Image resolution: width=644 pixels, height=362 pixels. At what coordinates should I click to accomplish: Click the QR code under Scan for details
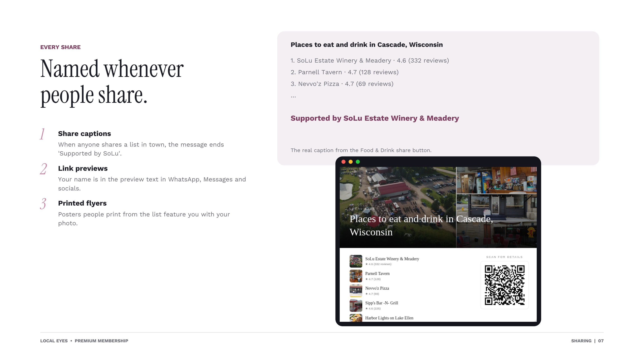505,285
